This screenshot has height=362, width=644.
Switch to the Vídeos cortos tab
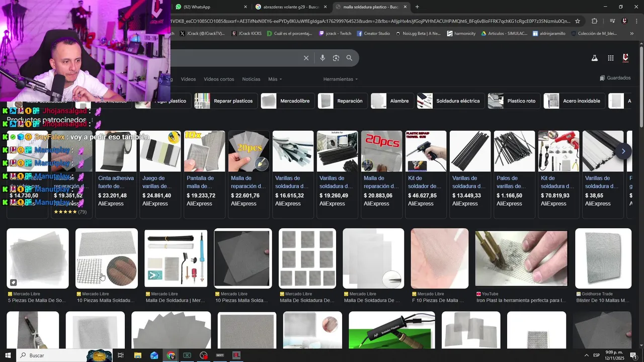[x=219, y=79]
